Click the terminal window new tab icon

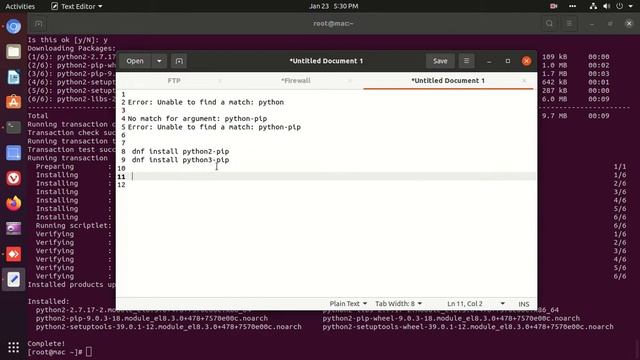pyautogui.click(x=38, y=24)
